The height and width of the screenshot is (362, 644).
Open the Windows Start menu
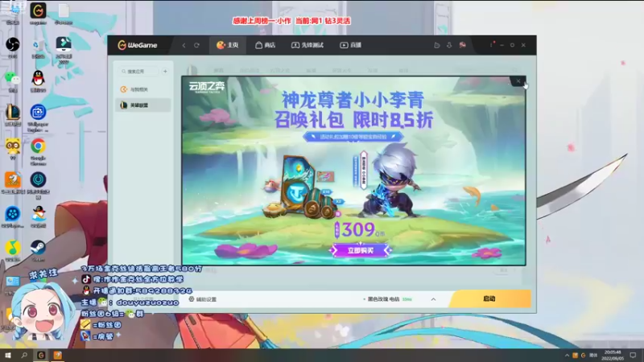[x=8, y=355]
